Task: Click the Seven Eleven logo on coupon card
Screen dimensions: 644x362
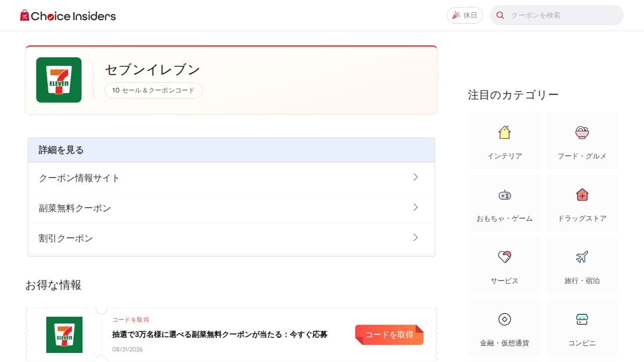Action: (64, 335)
